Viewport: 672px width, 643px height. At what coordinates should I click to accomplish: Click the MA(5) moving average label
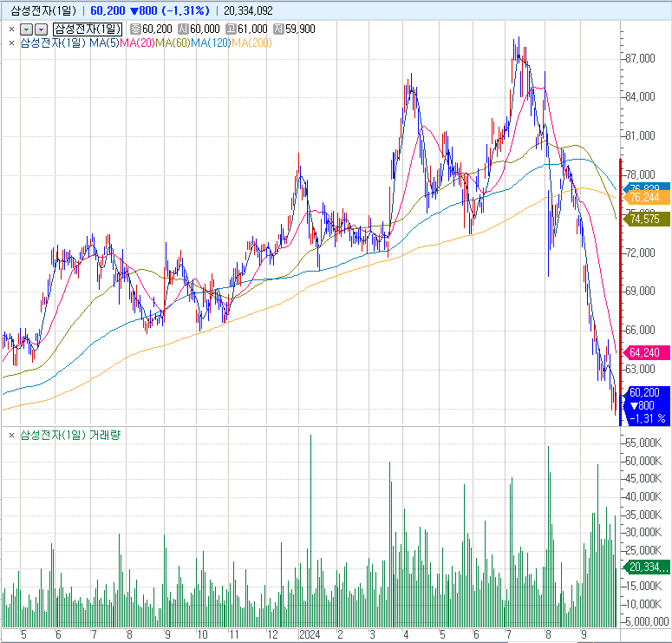(105, 43)
